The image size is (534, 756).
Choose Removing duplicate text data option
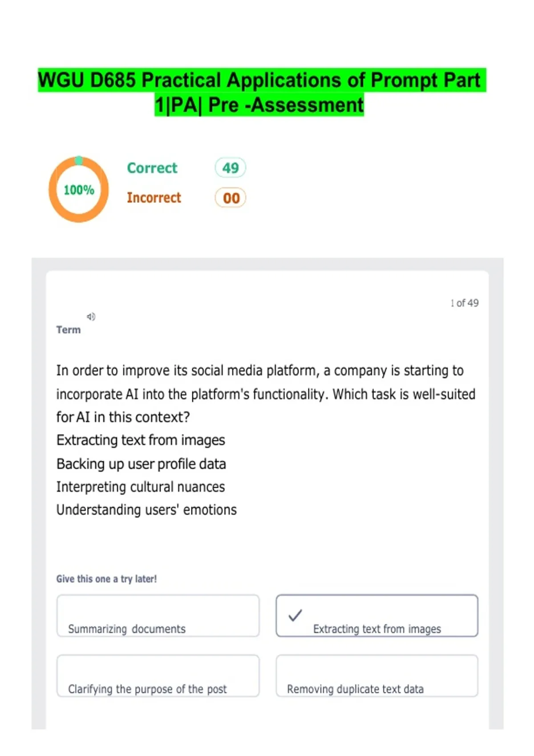pyautogui.click(x=377, y=676)
